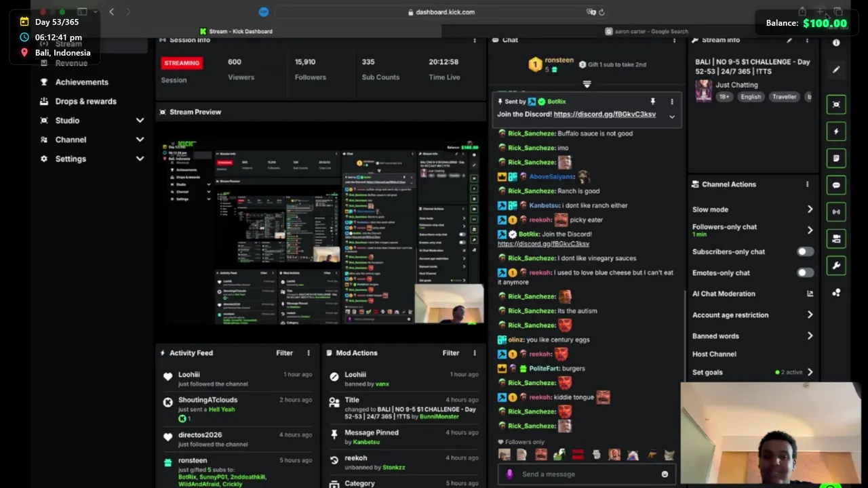868x488 pixels.
Task: Toggle Emotes-only chat switch
Action: point(805,272)
